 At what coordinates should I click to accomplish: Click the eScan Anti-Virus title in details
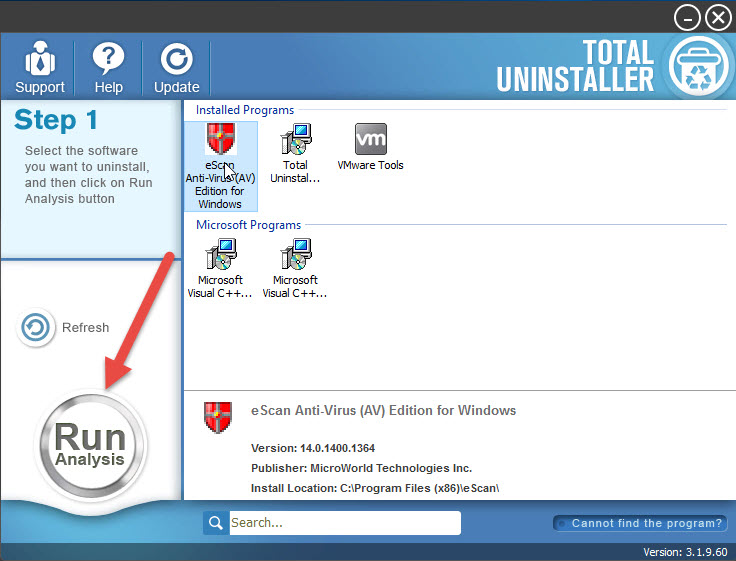pyautogui.click(x=383, y=411)
